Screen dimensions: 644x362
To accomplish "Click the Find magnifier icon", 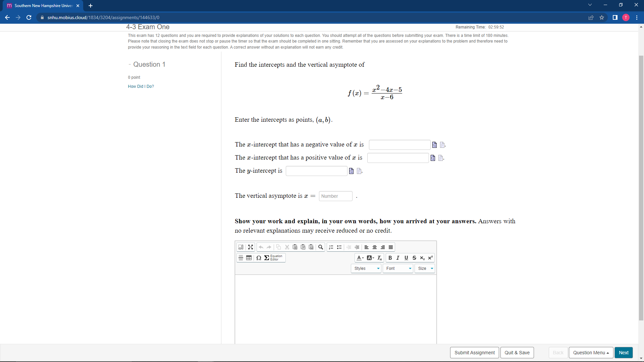I will (321, 247).
